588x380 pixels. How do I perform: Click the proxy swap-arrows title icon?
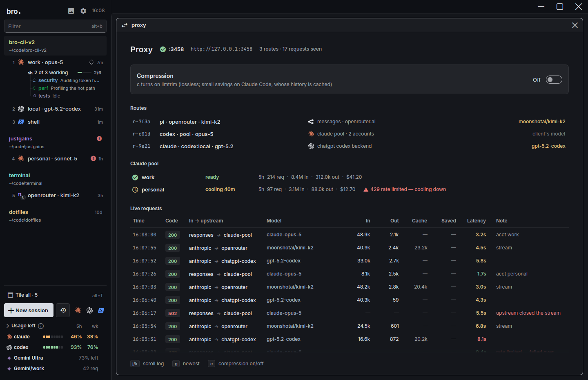(x=125, y=25)
